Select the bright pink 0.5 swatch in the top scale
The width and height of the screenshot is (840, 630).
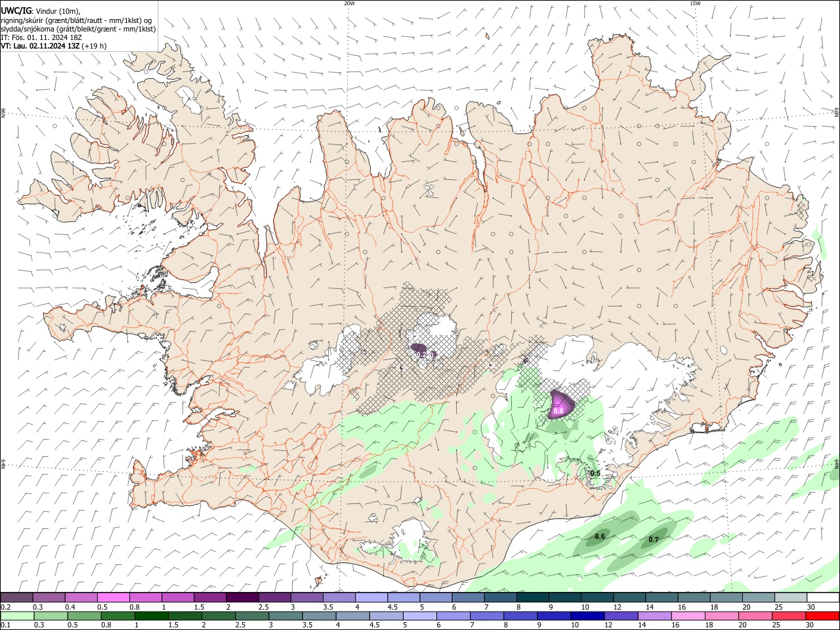[114, 597]
